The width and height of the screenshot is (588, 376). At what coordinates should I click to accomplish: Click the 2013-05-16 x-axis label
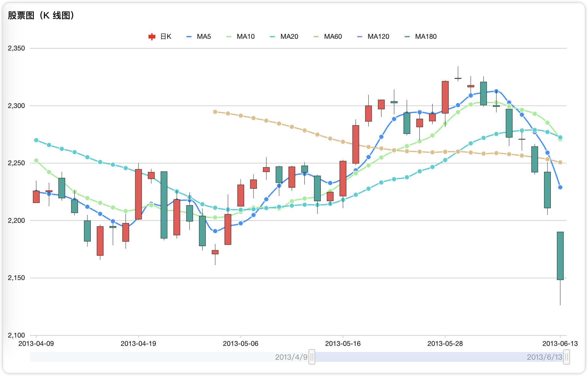pos(343,344)
